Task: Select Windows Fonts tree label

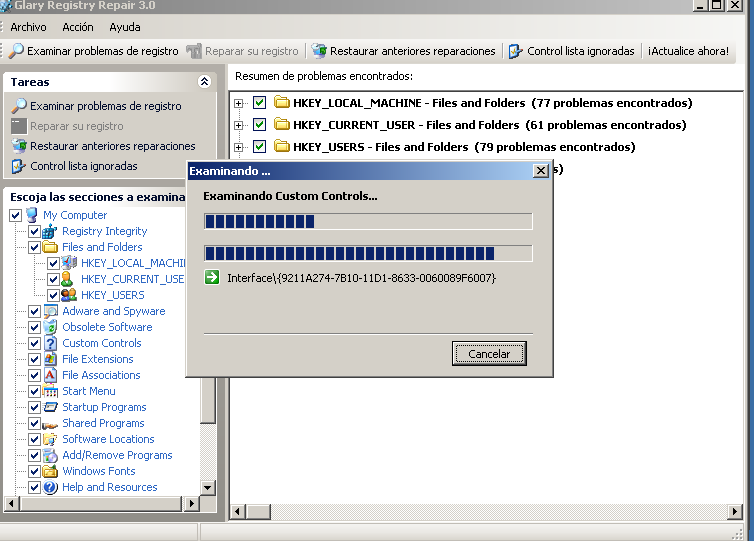Action: click(99, 471)
